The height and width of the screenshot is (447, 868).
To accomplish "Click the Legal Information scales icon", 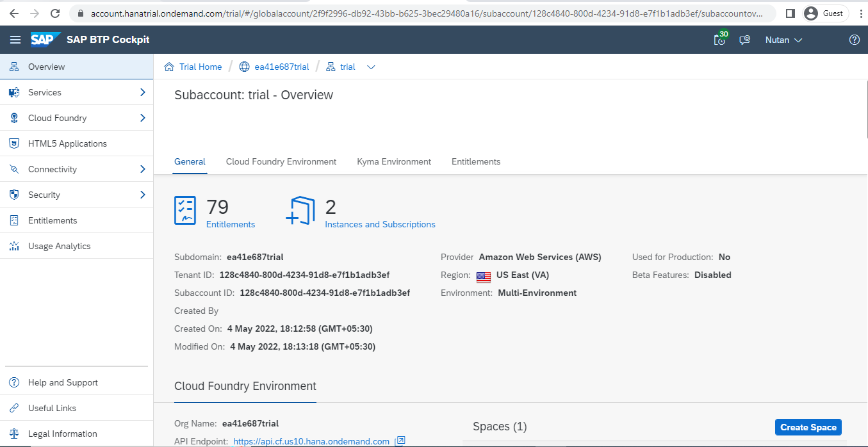I will [x=14, y=434].
